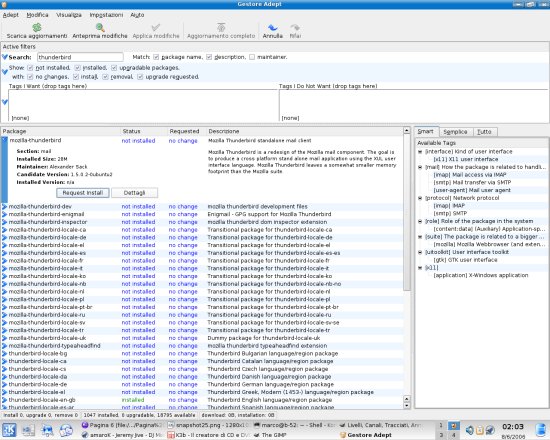Switch to the amaroK taskbar entry
This screenshot has width=550, height=440.
pyautogui.click(x=121, y=435)
